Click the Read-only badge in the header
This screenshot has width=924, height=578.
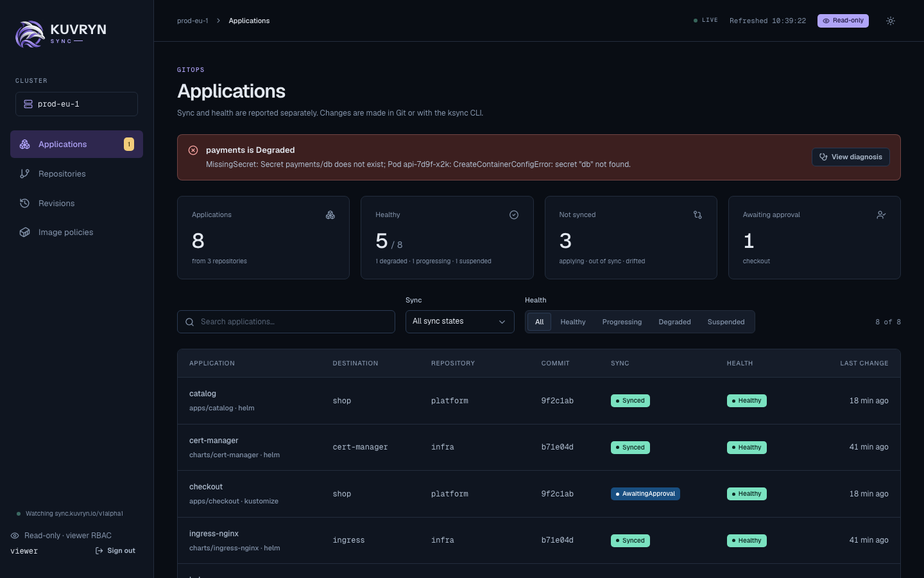click(x=843, y=21)
